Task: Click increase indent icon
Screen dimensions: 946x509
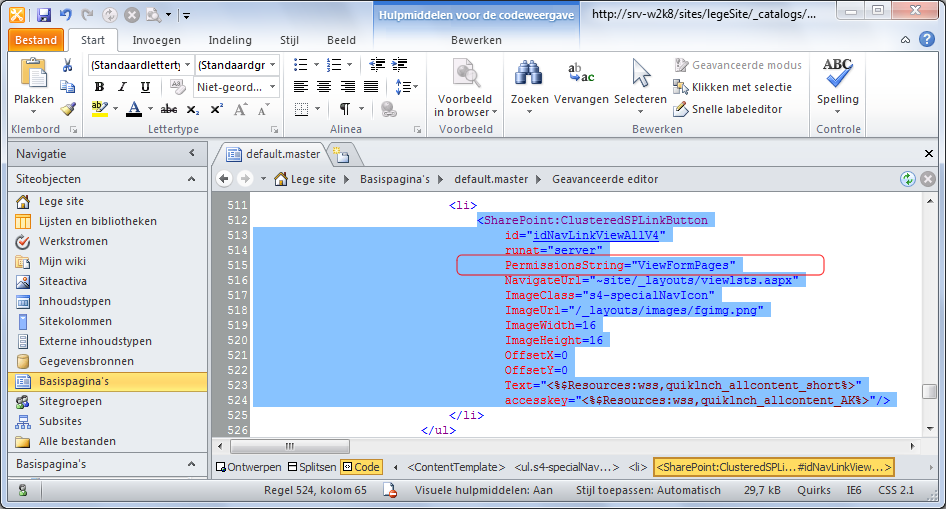Action: coord(399,65)
